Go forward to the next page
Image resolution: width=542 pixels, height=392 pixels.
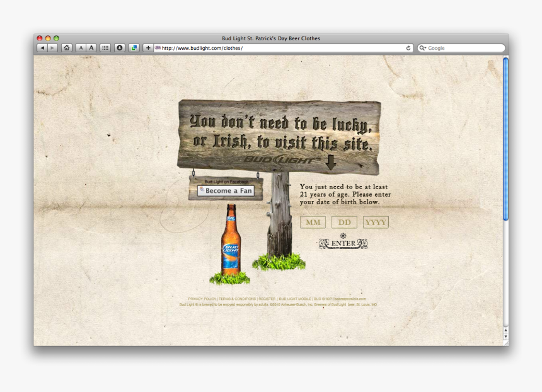click(x=52, y=48)
